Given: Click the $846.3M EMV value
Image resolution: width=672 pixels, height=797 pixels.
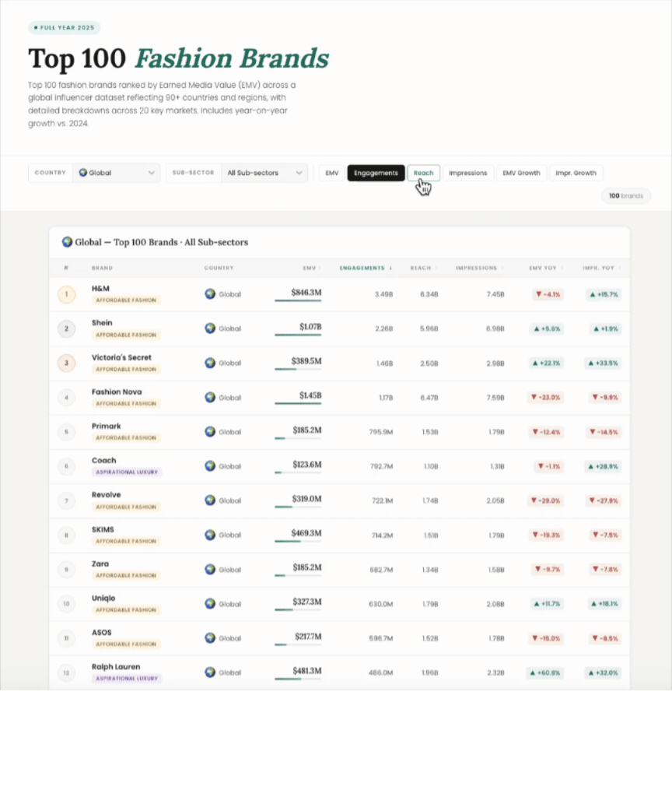Looking at the screenshot, I should coord(306,293).
